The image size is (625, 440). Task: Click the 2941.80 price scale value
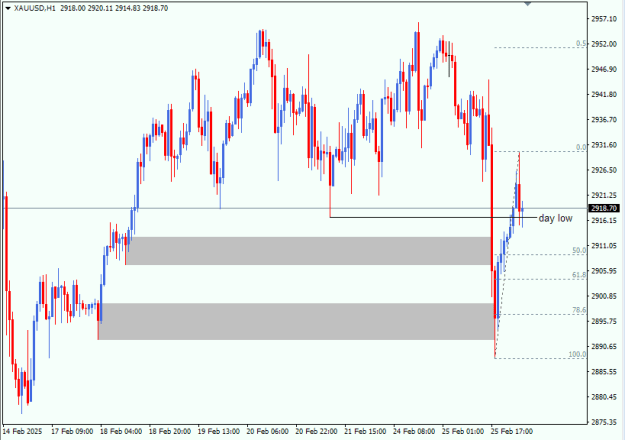pos(604,94)
